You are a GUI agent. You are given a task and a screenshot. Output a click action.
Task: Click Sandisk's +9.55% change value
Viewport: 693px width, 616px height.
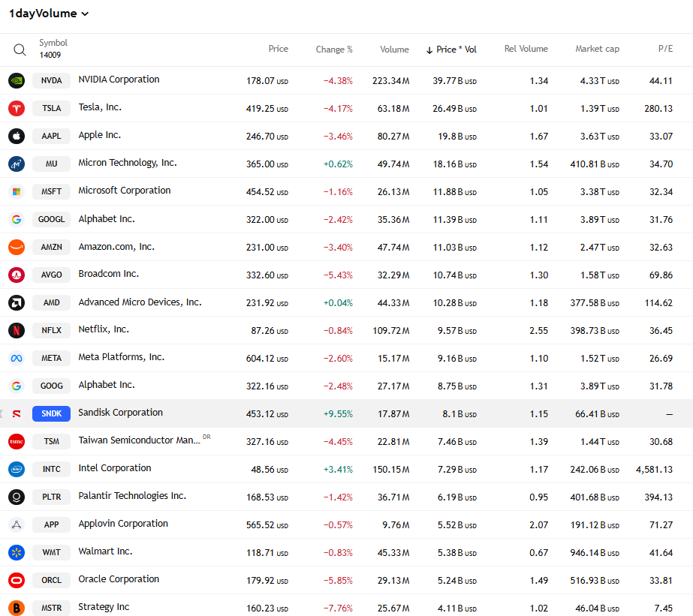pos(338,414)
